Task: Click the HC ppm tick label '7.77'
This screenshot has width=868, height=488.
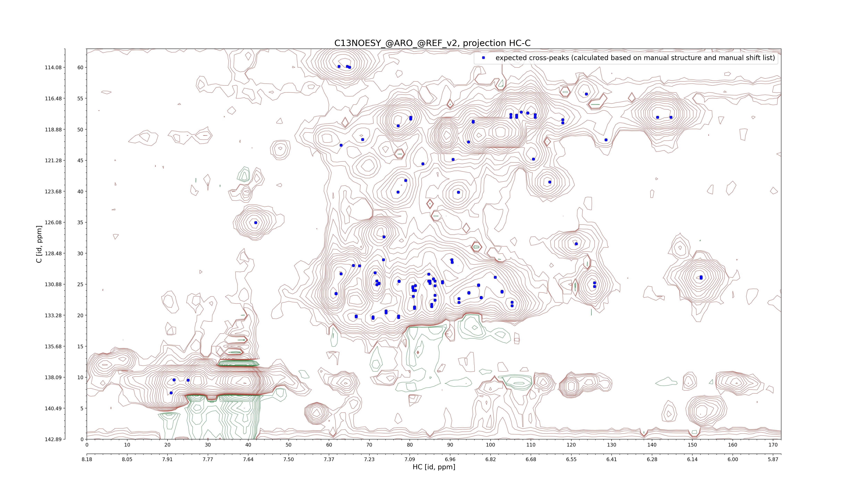Action: [208, 459]
